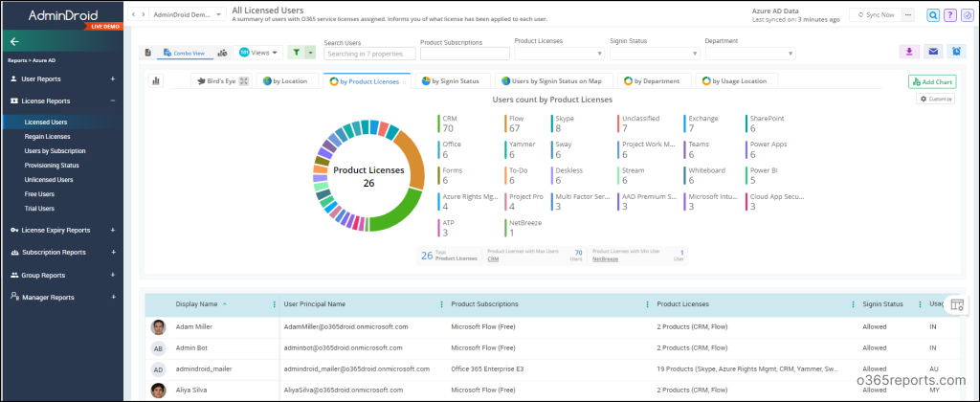Open Regain Licenses report
980x402 pixels.
click(x=48, y=136)
